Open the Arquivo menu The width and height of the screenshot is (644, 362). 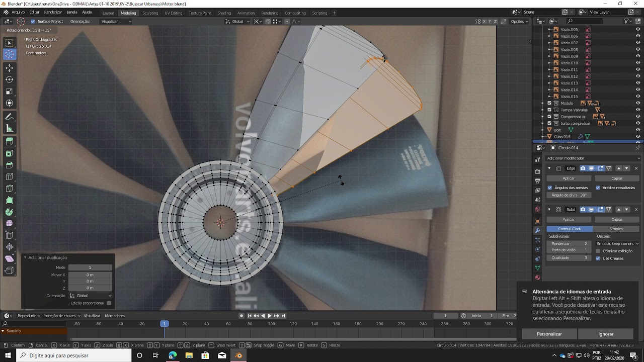18,12
